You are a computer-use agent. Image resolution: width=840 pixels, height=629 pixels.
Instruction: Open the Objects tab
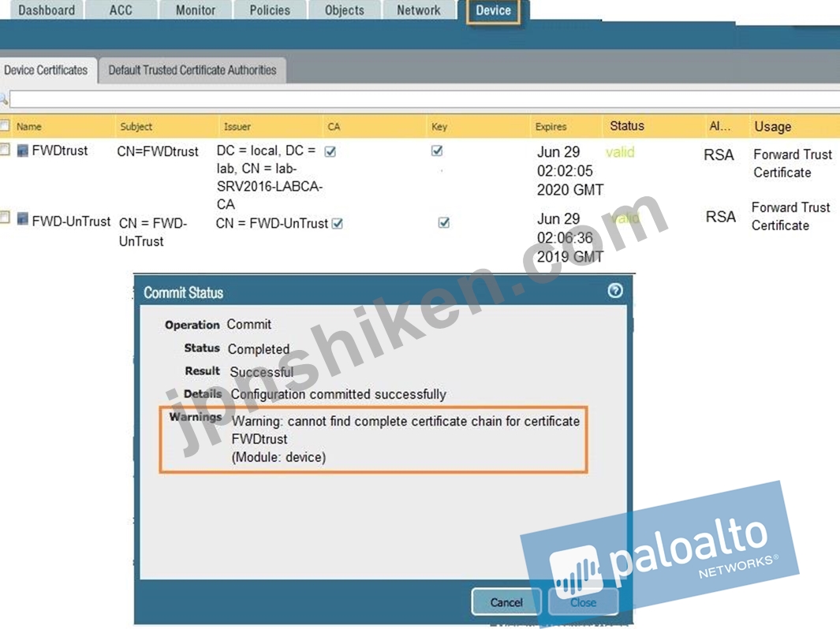point(345,10)
